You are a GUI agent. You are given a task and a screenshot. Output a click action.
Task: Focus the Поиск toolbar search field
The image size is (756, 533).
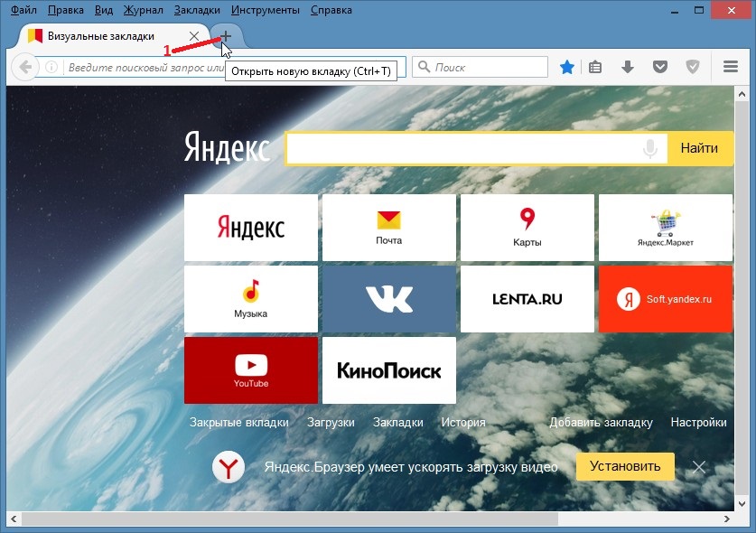click(x=481, y=67)
